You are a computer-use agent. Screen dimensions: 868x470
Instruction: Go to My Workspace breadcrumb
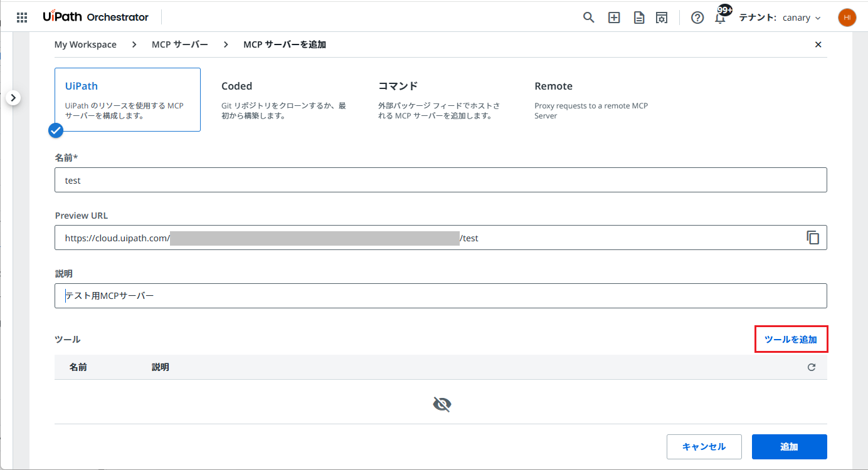(85, 44)
